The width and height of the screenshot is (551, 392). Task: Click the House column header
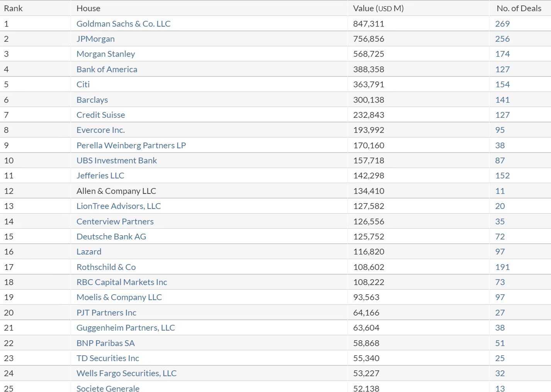point(88,8)
